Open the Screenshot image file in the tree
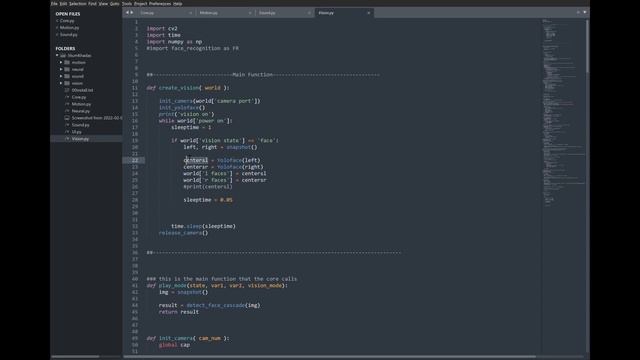Image resolution: width=640 pixels, height=360 pixels. pyautogui.click(x=97, y=118)
